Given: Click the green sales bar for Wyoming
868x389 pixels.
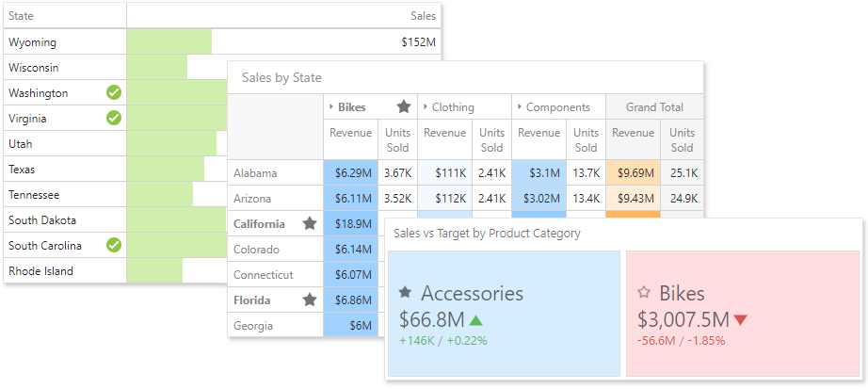Looking at the screenshot, I should click(x=169, y=42).
